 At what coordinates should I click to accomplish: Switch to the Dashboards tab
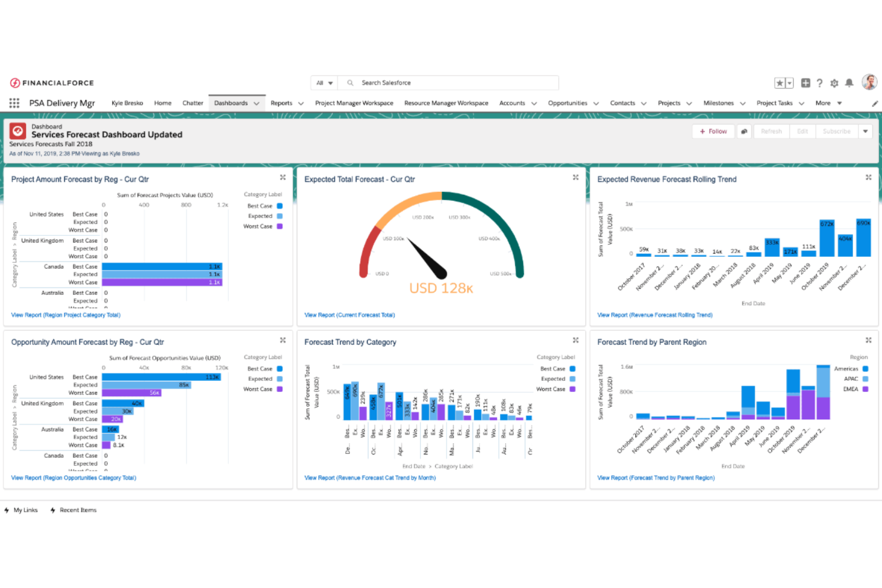tap(232, 102)
